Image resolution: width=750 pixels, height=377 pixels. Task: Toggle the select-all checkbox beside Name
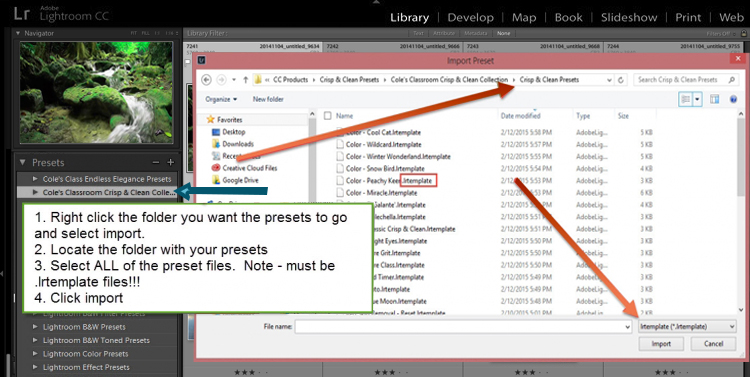pos(328,116)
